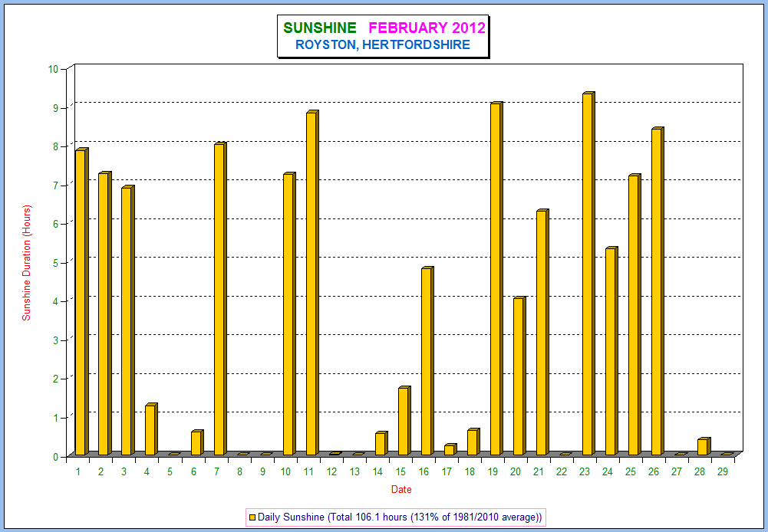Image resolution: width=768 pixels, height=532 pixels.
Task: Click the yellow legend swatch for Daily Sunshine
Action: [252, 517]
